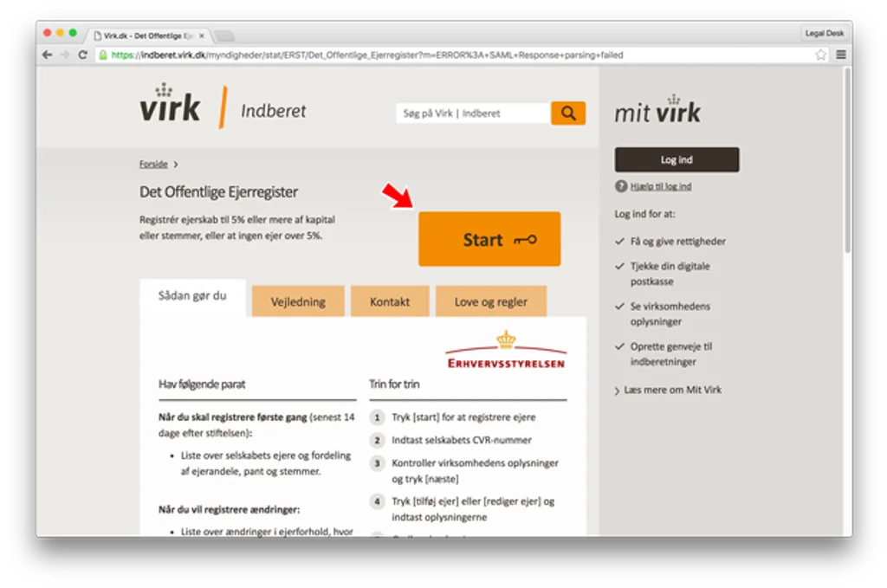
Task: Close the Virk.dk browser tab
Action: [201, 36]
